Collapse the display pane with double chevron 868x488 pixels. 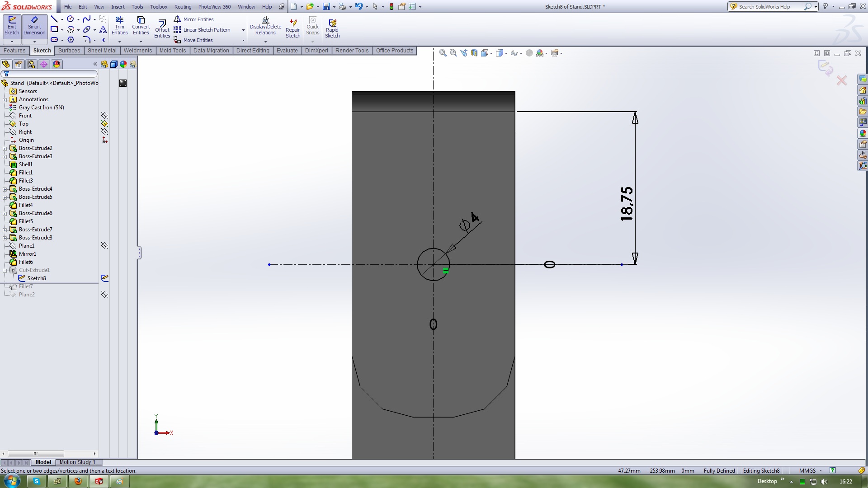(95, 64)
